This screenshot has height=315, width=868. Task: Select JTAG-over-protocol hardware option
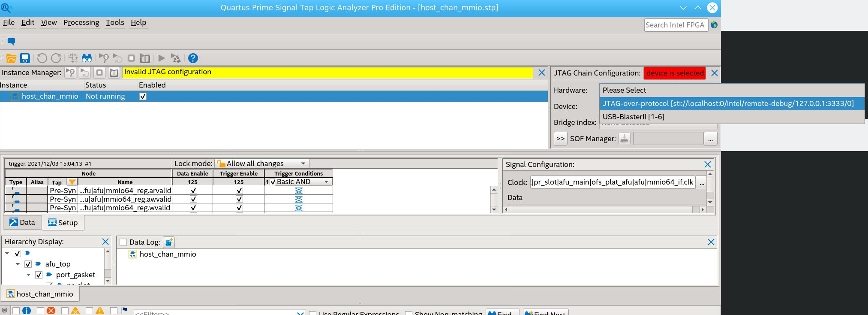pos(732,103)
